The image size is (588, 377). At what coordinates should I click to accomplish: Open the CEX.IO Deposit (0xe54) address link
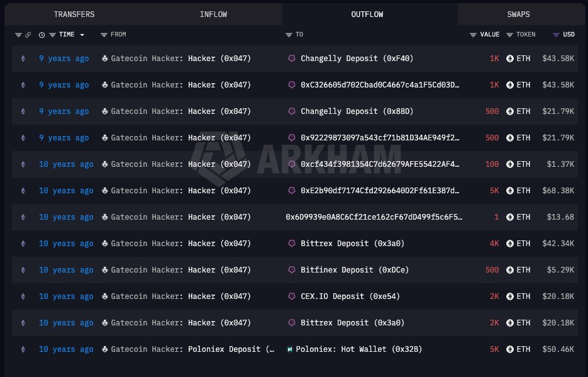click(350, 296)
